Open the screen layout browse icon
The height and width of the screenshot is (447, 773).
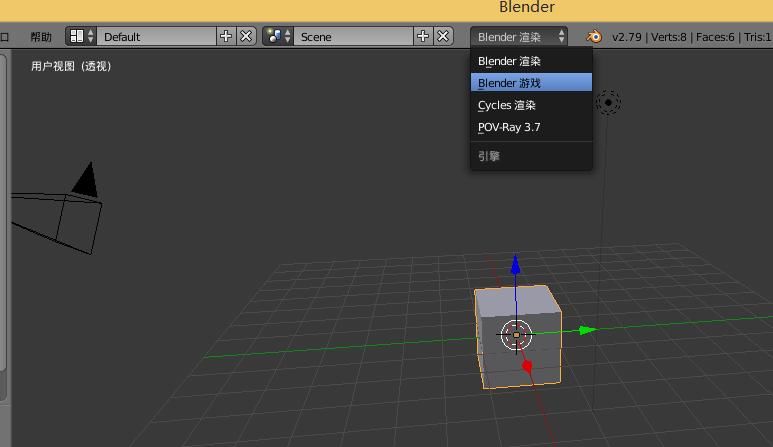(81, 36)
